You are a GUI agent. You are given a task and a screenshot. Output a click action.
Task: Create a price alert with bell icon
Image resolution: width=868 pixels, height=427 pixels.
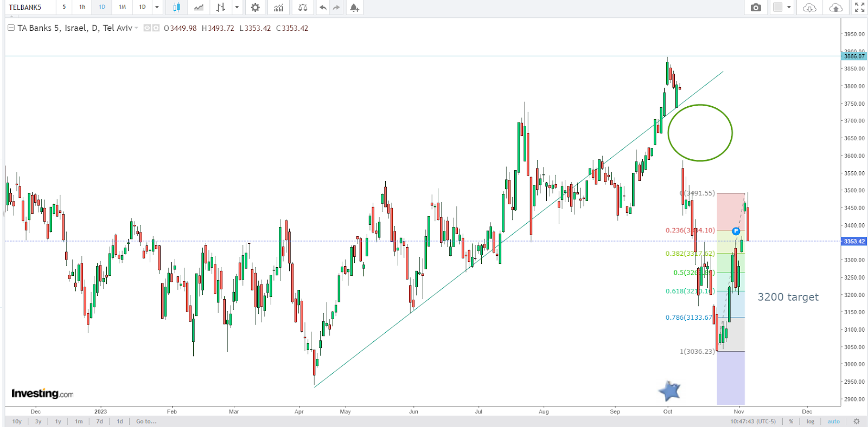tap(354, 7)
